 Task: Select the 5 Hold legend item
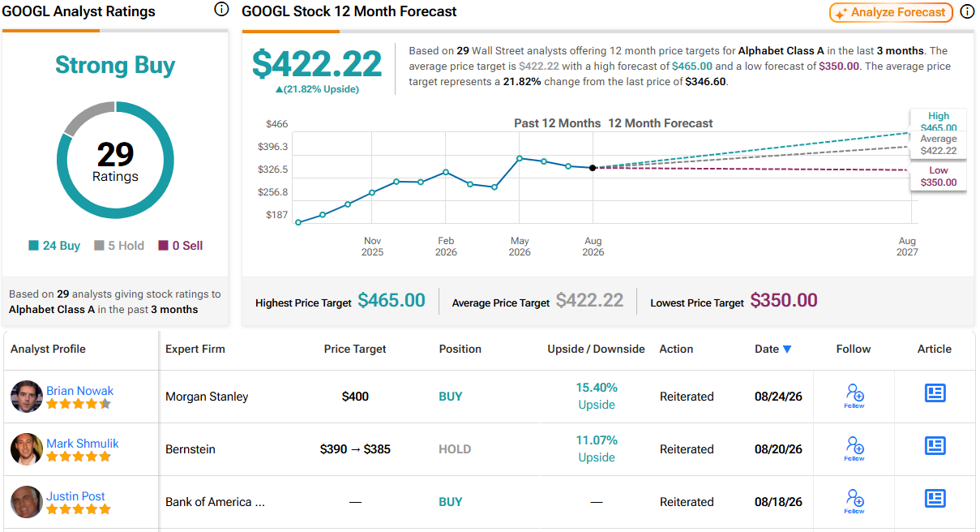pos(119,246)
